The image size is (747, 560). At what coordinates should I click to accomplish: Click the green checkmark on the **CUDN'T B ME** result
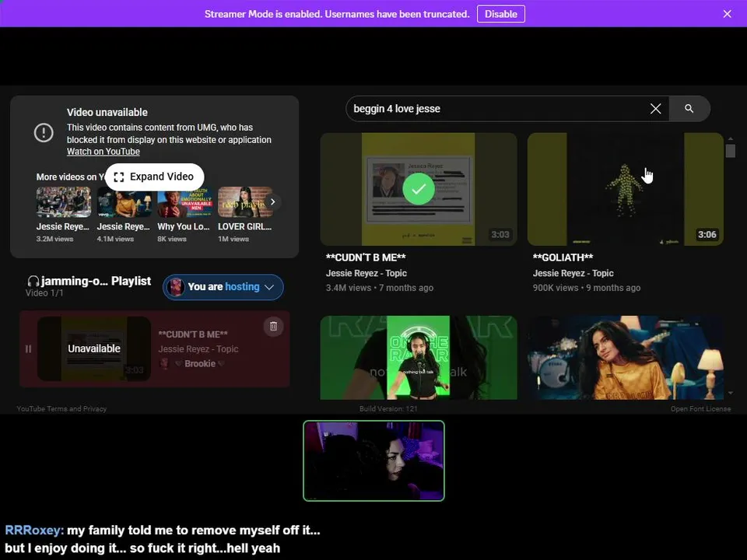[x=419, y=189]
